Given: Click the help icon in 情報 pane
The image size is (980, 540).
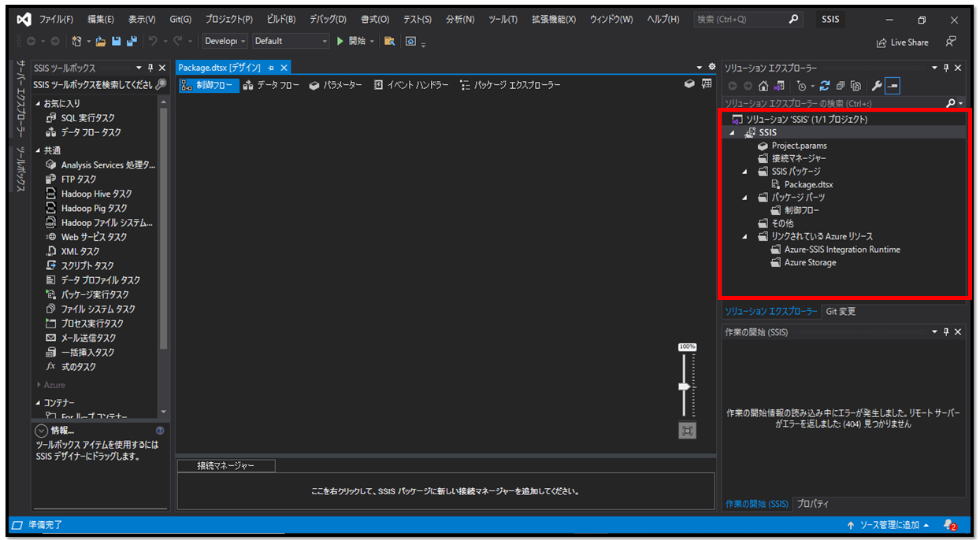Looking at the screenshot, I should point(160,431).
